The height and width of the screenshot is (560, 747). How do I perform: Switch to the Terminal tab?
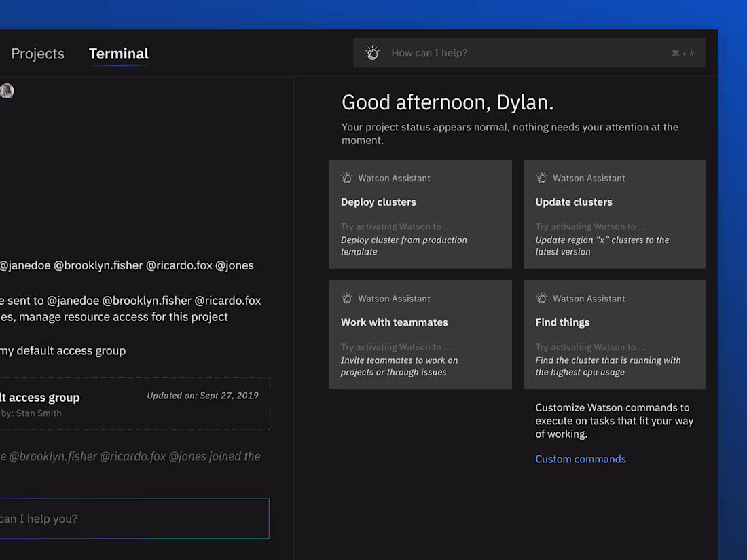point(118,53)
